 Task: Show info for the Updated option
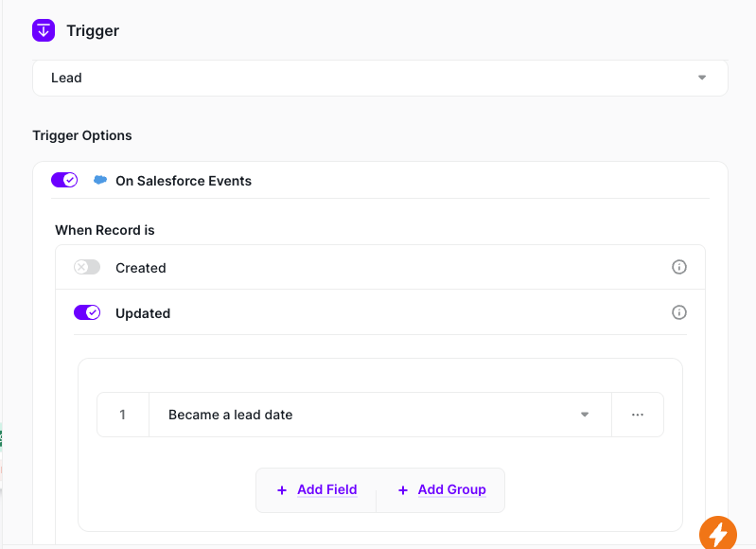pos(678,312)
